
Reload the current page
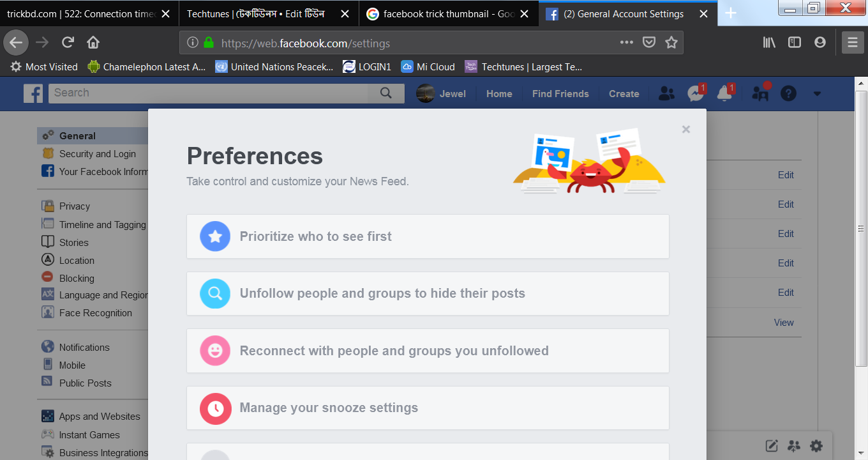68,43
